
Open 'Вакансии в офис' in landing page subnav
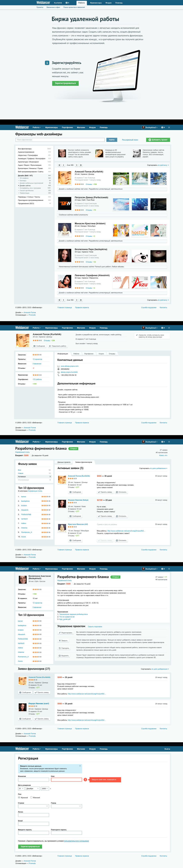[x=53, y=7]
